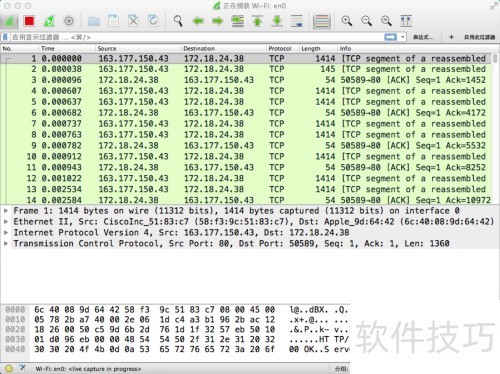Image resolution: width=500 pixels, height=374 pixels.
Task: Open capture options gear icon
Action: [x=69, y=21]
